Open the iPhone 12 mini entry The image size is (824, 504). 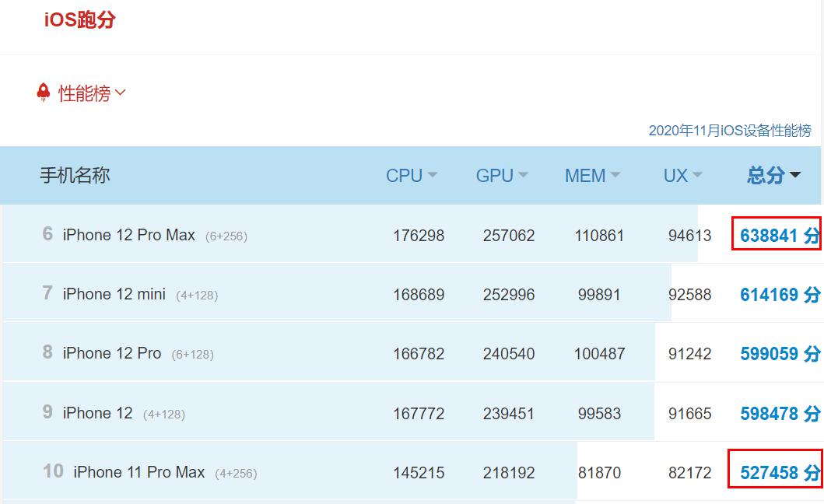(114, 294)
